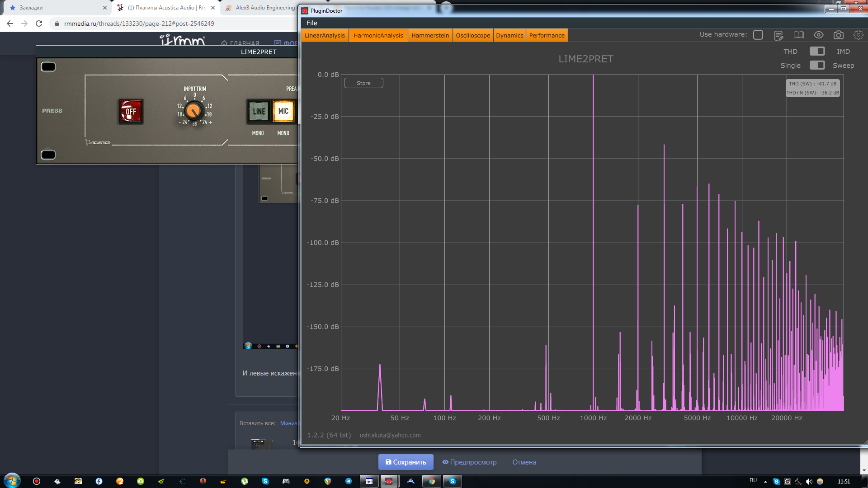Reload the browser page

(39, 23)
